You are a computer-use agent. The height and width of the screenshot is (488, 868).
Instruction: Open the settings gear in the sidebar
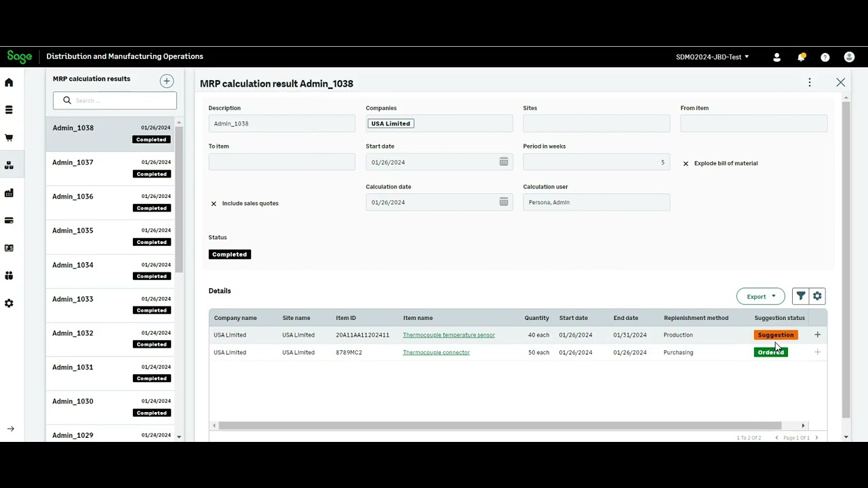coord(9,304)
